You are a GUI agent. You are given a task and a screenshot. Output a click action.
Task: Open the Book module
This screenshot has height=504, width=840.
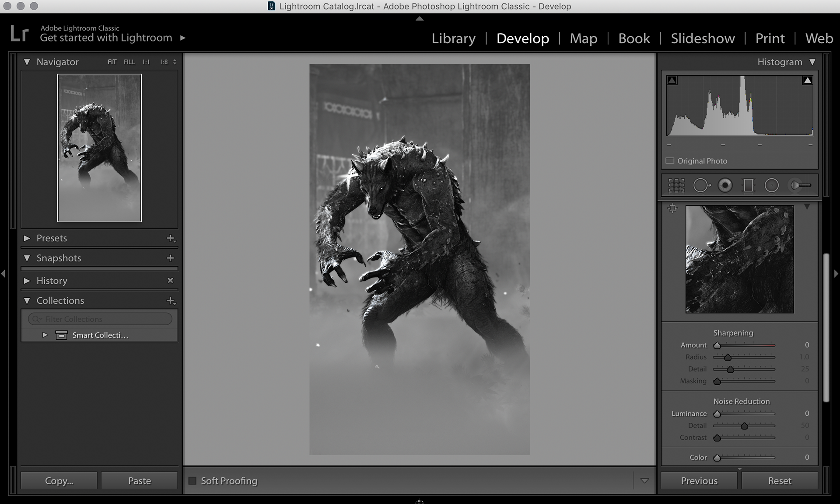click(x=634, y=38)
